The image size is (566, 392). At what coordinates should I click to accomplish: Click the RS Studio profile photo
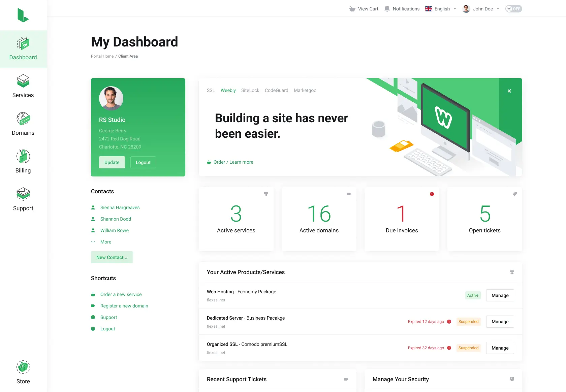pos(111,98)
